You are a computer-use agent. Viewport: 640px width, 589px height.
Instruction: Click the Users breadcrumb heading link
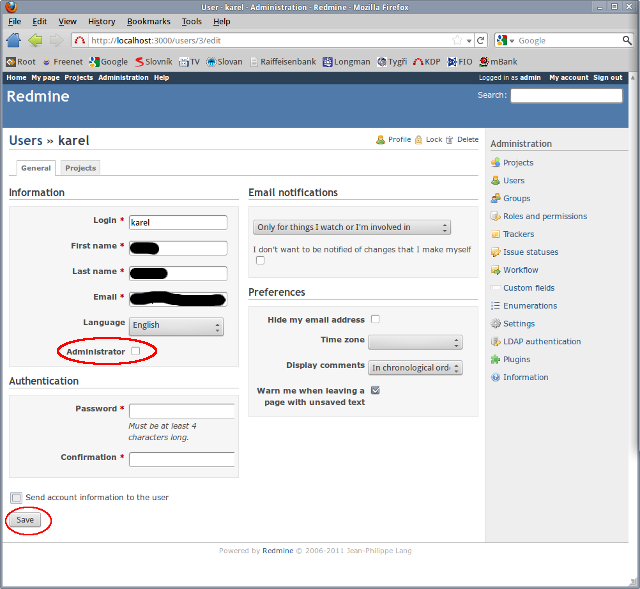26,140
